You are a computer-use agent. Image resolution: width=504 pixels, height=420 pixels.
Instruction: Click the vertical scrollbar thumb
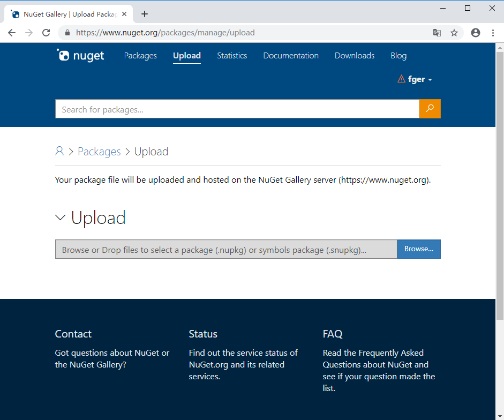pos(500,186)
